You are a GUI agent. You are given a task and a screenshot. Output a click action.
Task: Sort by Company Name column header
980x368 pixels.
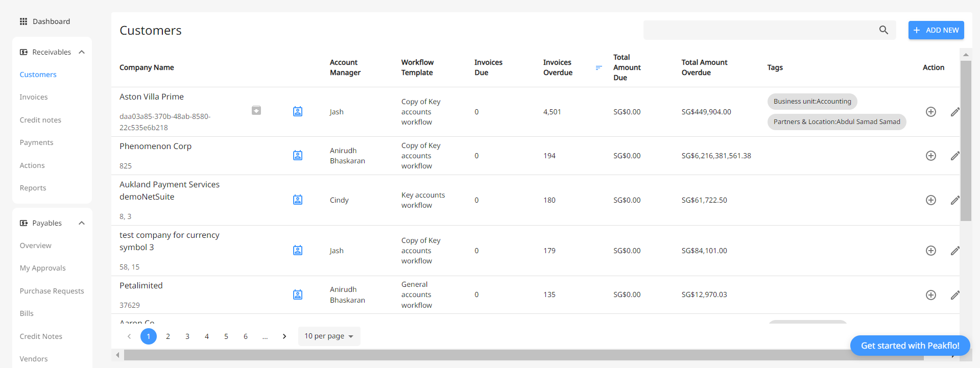click(147, 67)
